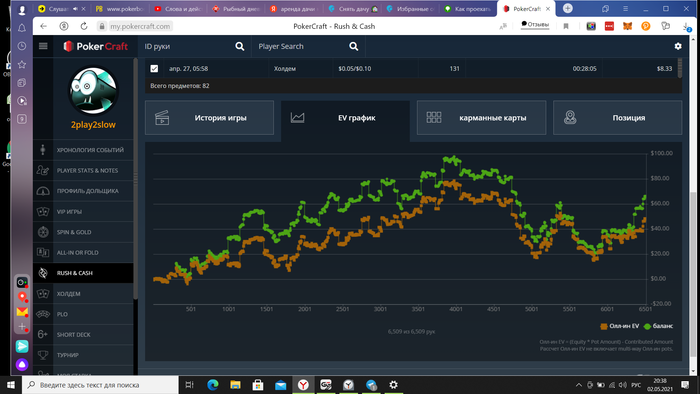Open Alice assistant icon in sidebar

click(22, 365)
